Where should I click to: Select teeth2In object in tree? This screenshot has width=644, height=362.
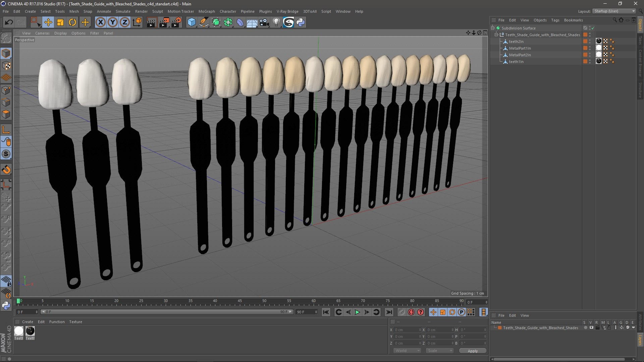point(516,42)
